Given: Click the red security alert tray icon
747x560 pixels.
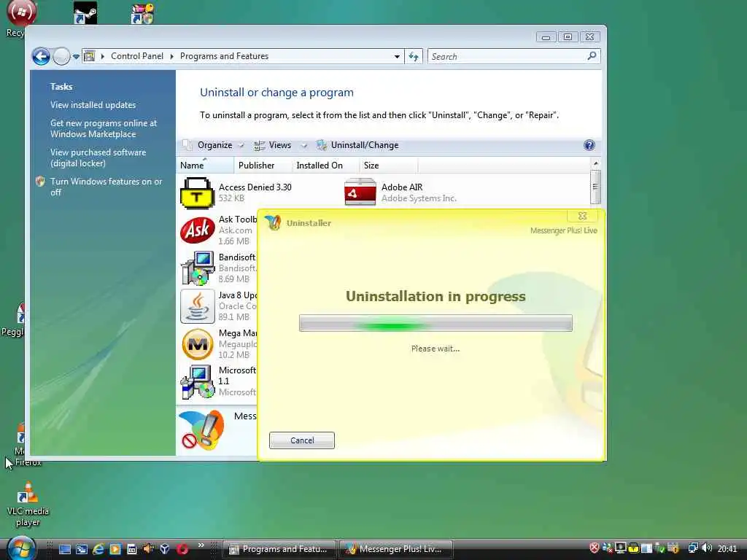Looking at the screenshot, I should tap(594, 548).
